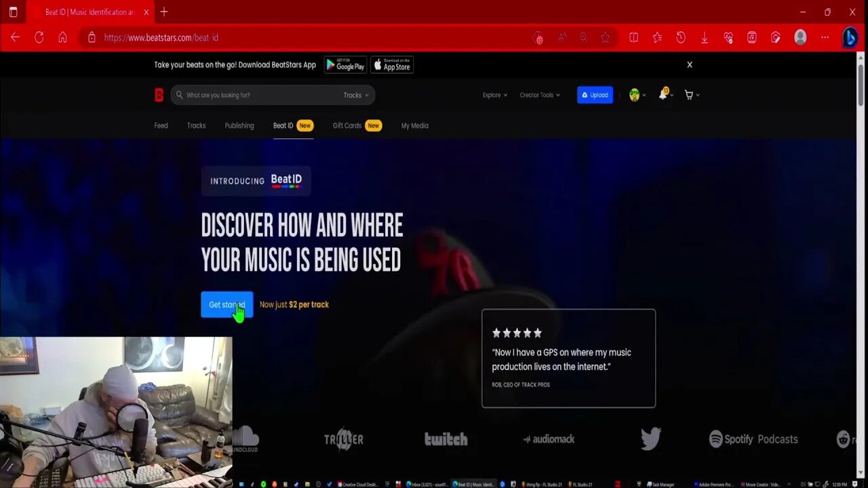
Task: Open favorites list icon
Action: coord(657,37)
